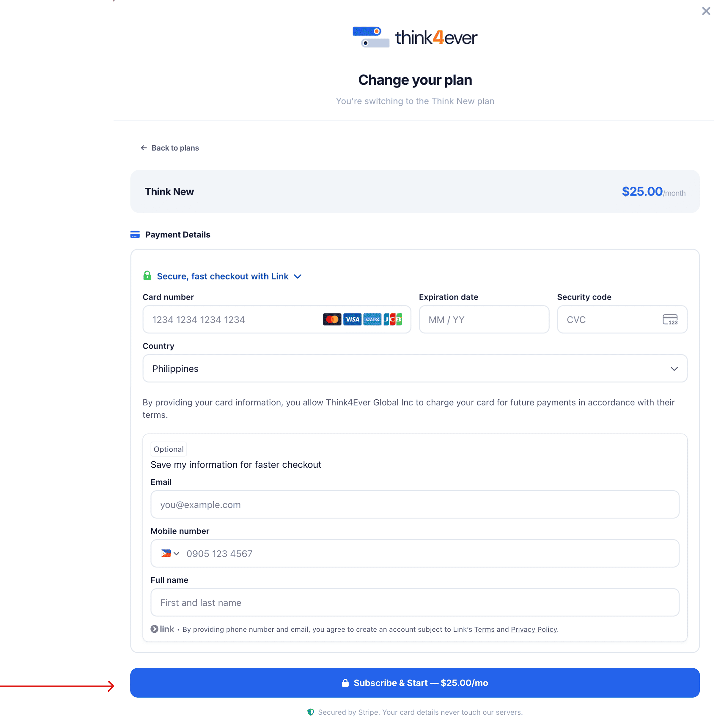Open Link's Terms link
The width and height of the screenshot is (714, 728).
[x=484, y=629]
